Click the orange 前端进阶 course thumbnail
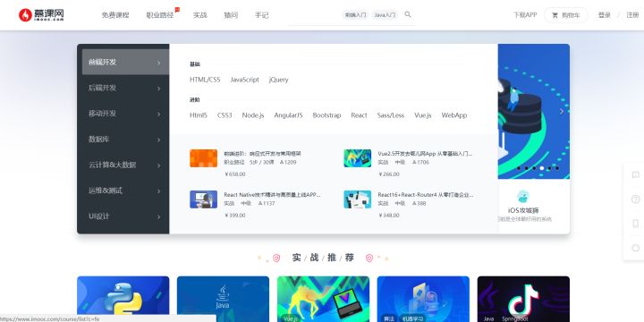Screen dimensions: 644x322 tap(203, 158)
